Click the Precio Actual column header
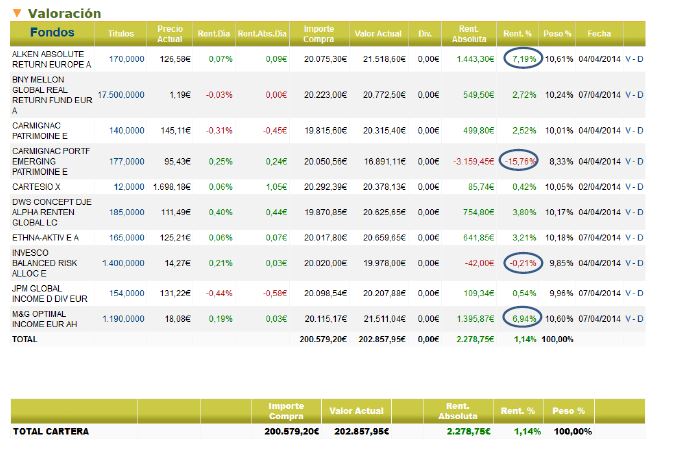673x450 pixels. (x=170, y=33)
